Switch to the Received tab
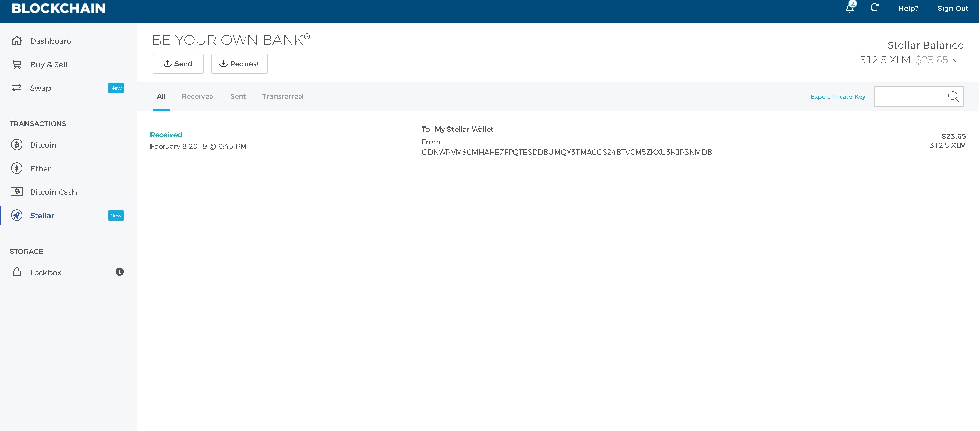This screenshot has height=431, width=980. 197,96
